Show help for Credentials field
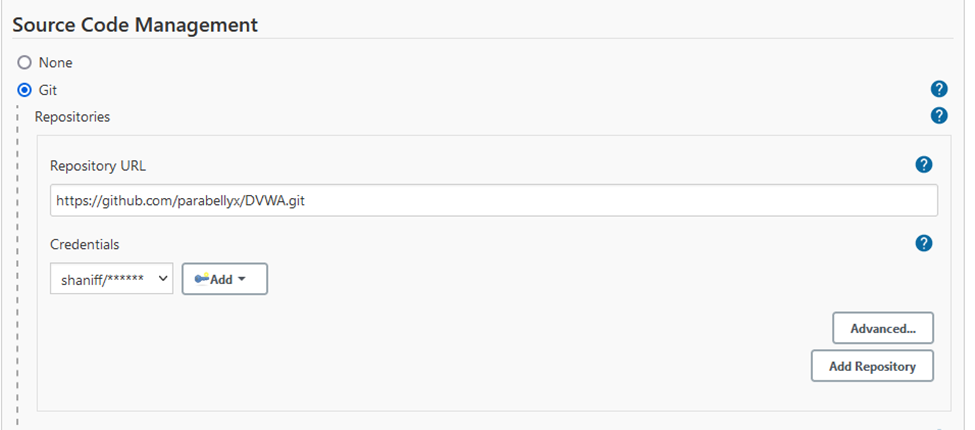 click(924, 243)
